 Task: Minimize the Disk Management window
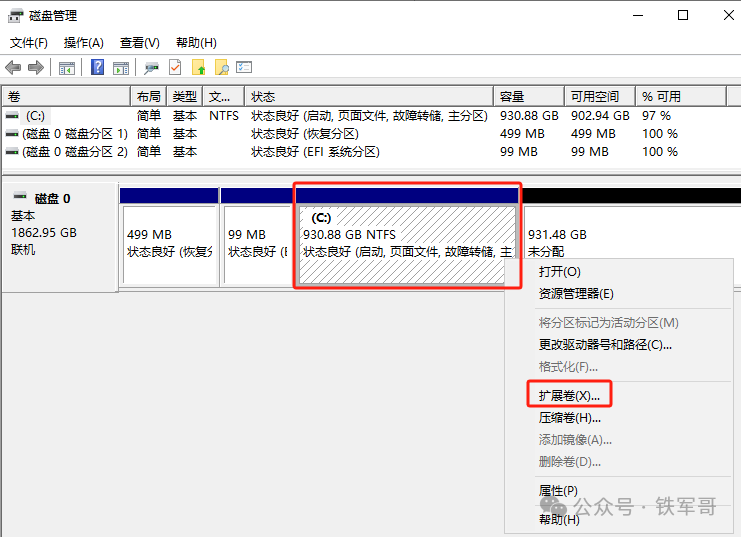click(x=638, y=16)
